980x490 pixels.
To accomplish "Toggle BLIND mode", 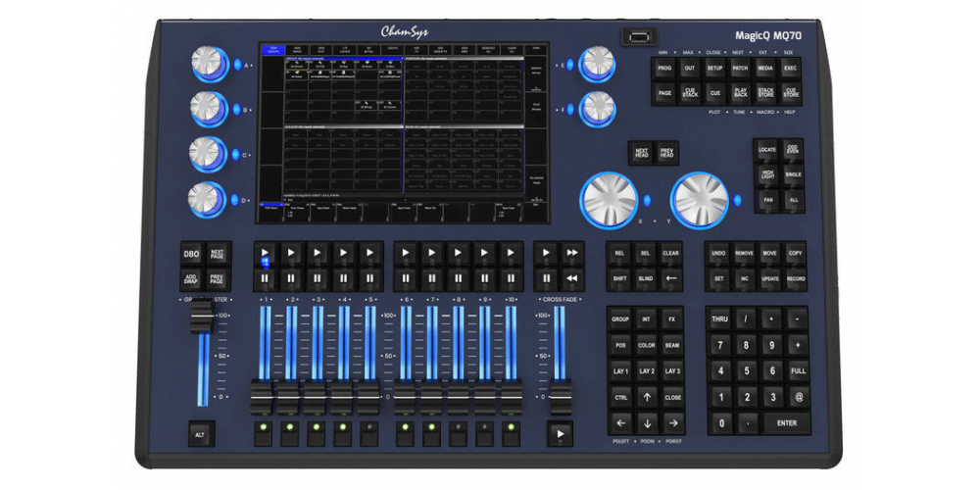I will (645, 278).
